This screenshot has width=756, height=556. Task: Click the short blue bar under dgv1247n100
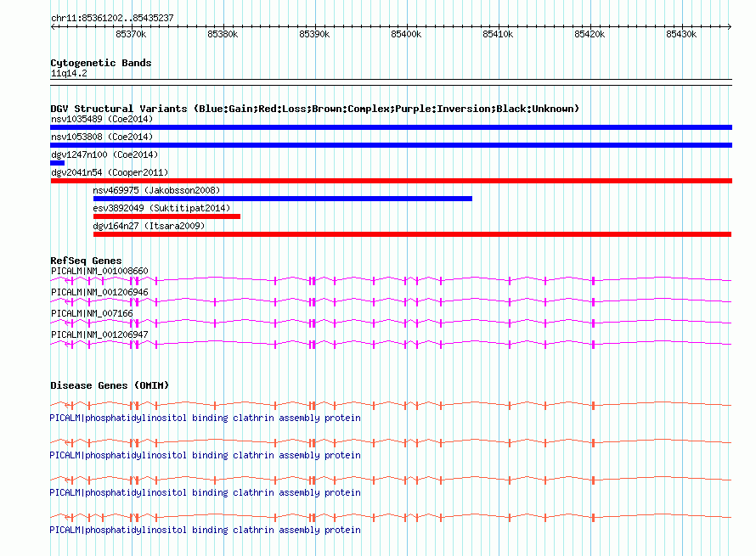(x=58, y=163)
